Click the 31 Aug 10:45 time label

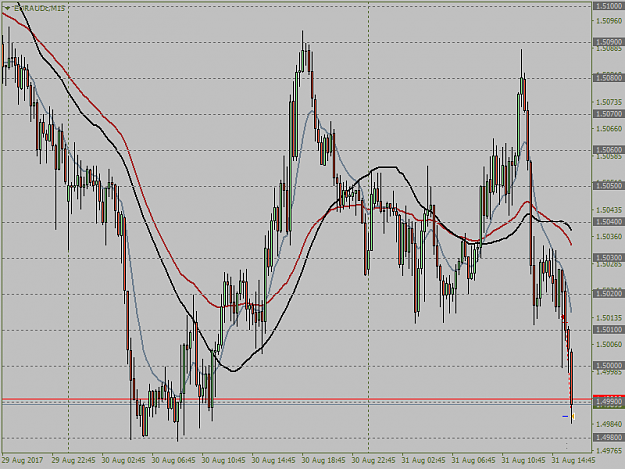coord(523,460)
